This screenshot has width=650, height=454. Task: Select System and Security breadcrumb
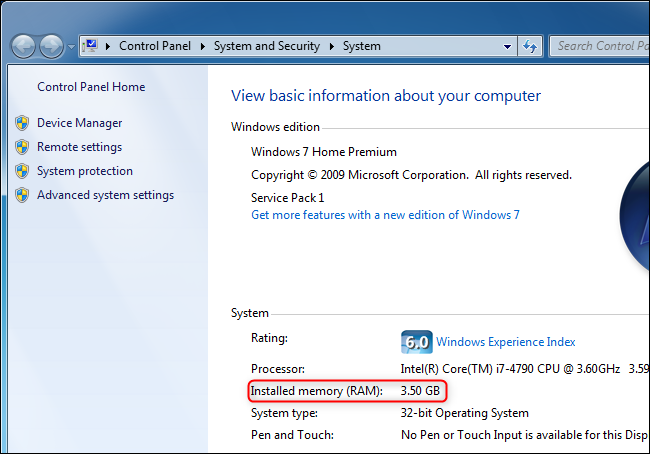pyautogui.click(x=267, y=46)
